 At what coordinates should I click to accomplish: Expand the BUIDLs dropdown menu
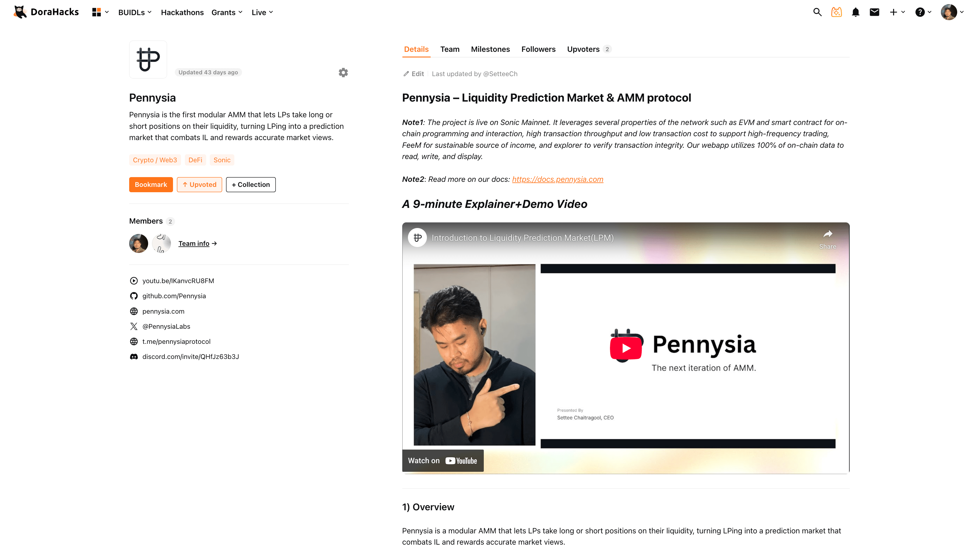point(135,12)
